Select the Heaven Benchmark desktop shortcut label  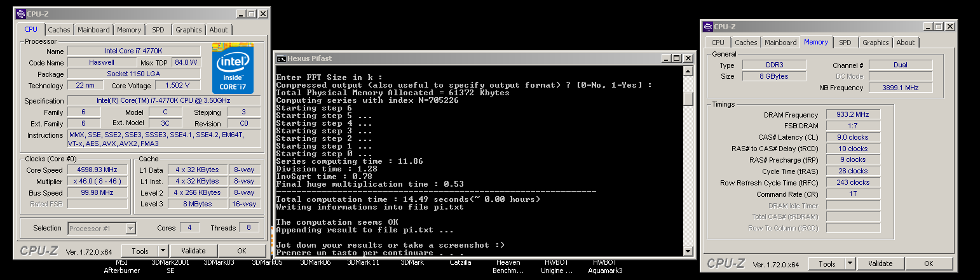coord(508,267)
